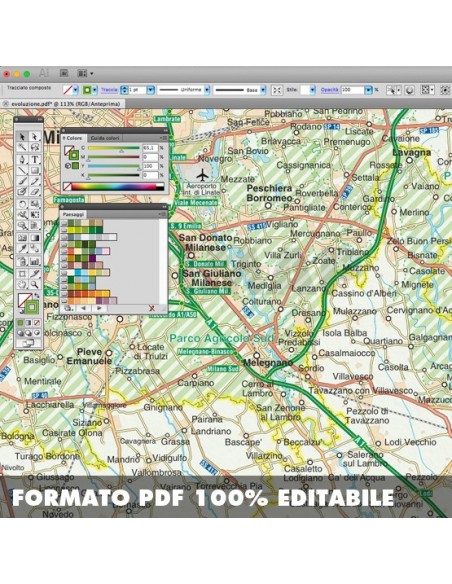Activate the Gradient fill mode button
Viewport: 452px width, 584px height.
pos(29,323)
